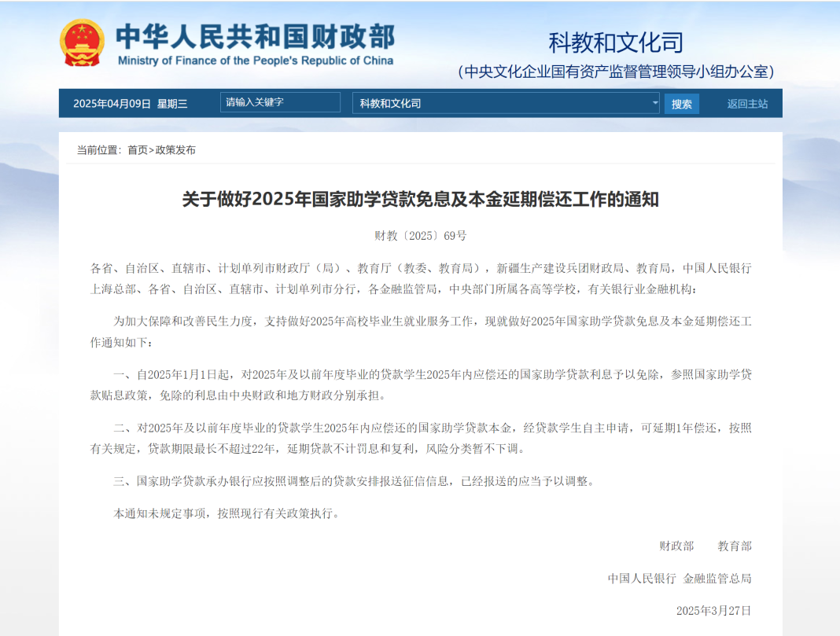Click the dropdown arrow beside 搜索 button
Screen dimensions: 840x636
[655, 103]
